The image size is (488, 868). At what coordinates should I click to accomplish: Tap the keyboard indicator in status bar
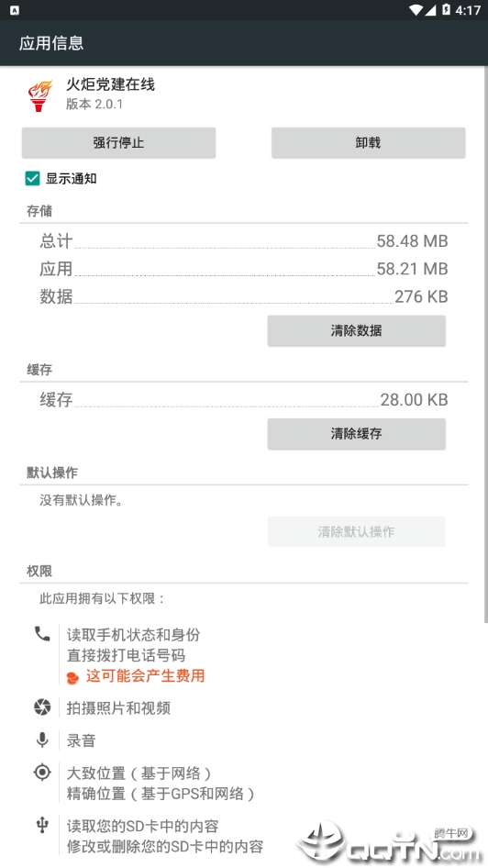pos(15,10)
